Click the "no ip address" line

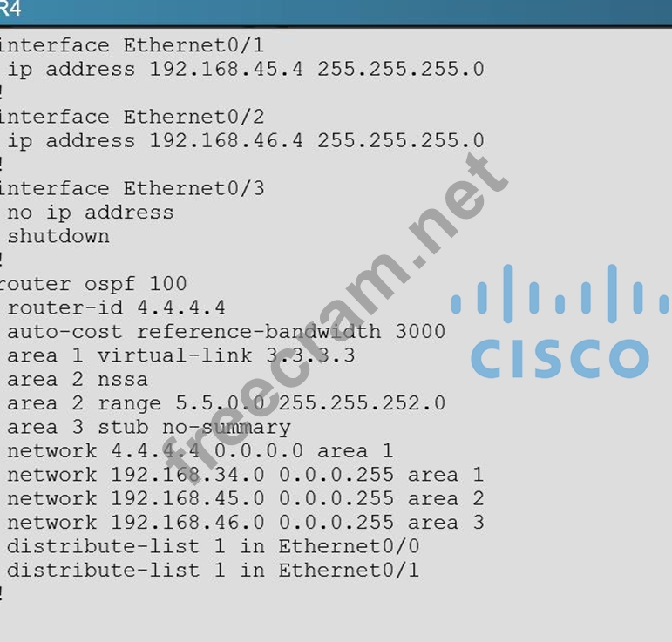[91, 212]
